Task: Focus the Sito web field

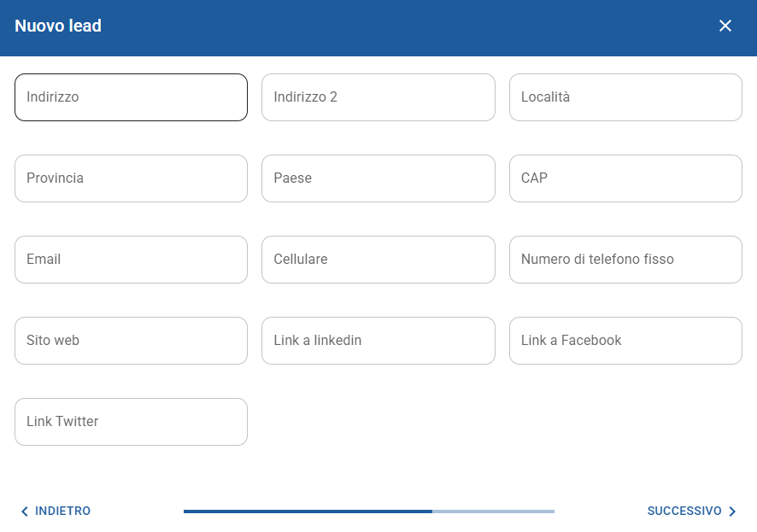Action: pos(131,341)
